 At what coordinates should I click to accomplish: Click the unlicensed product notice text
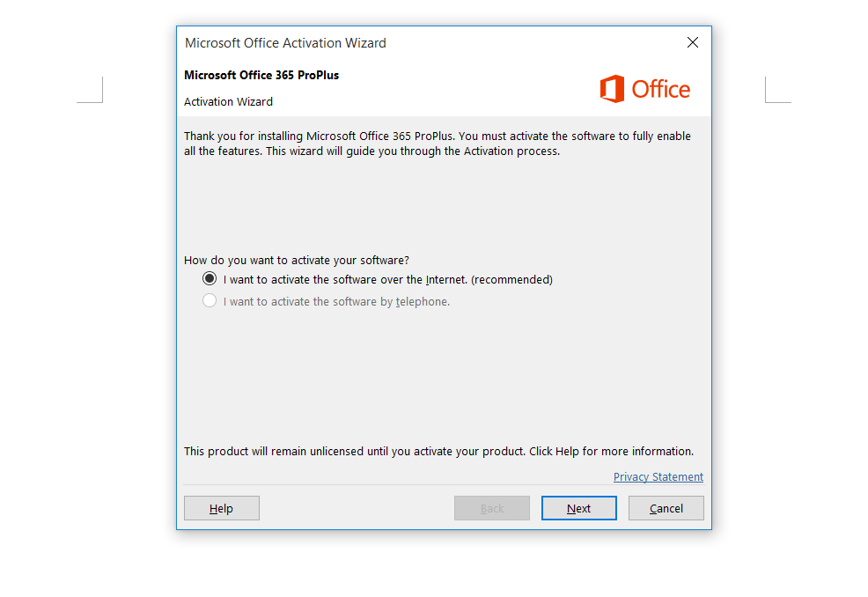pyautogui.click(x=438, y=451)
